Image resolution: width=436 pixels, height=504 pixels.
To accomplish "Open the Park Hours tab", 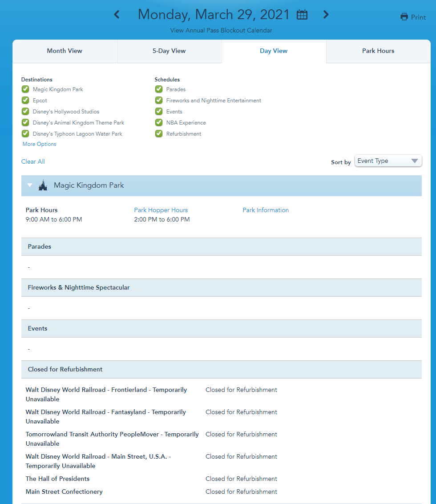I will point(378,51).
